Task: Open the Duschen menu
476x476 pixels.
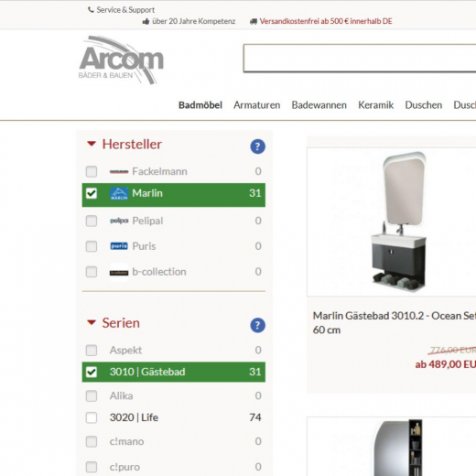Action: tap(423, 105)
